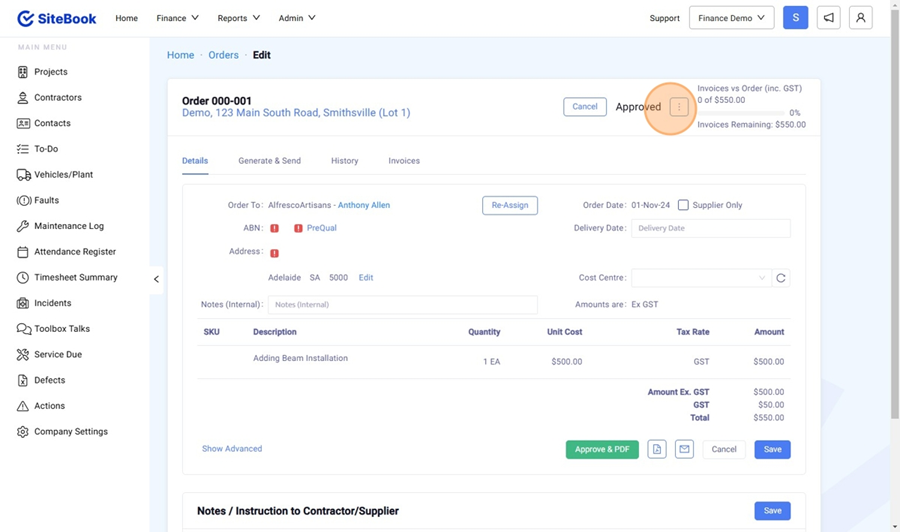The height and width of the screenshot is (532, 900).
Task: Click the three-dot order options icon
Action: pos(679,107)
